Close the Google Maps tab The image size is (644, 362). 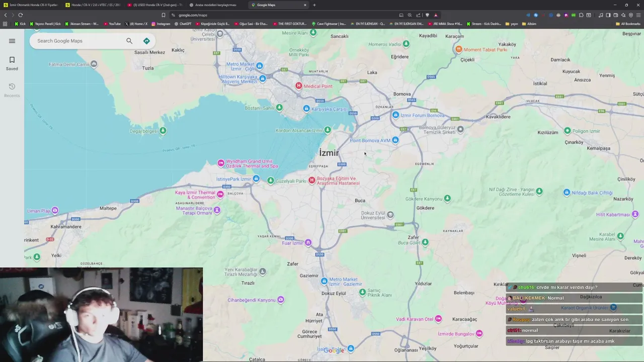[305, 5]
